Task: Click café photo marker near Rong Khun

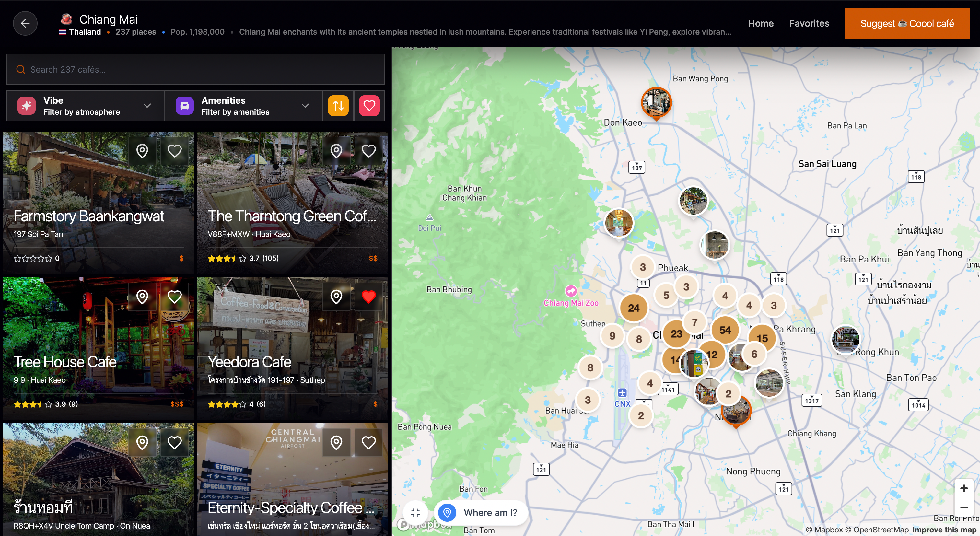Action: click(845, 339)
